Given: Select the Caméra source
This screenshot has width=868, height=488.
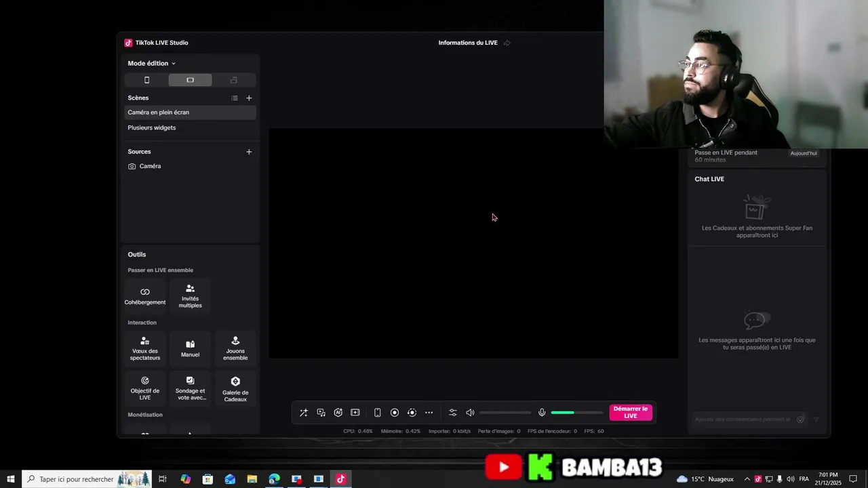Looking at the screenshot, I should [x=190, y=166].
